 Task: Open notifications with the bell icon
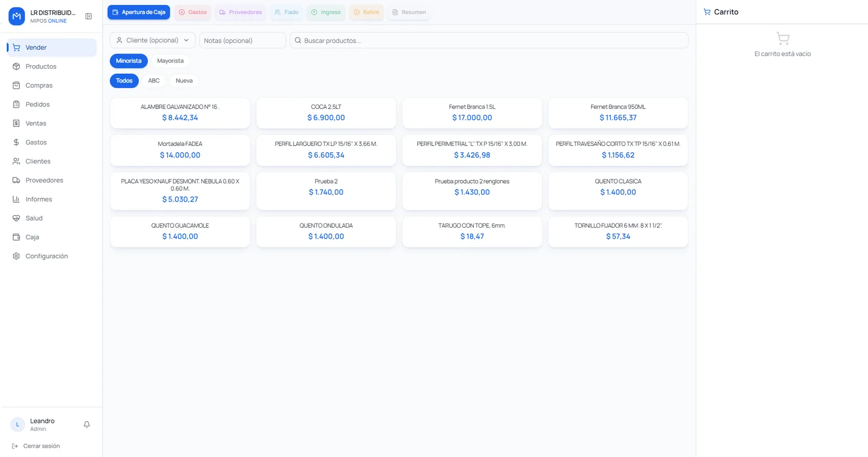(87, 424)
